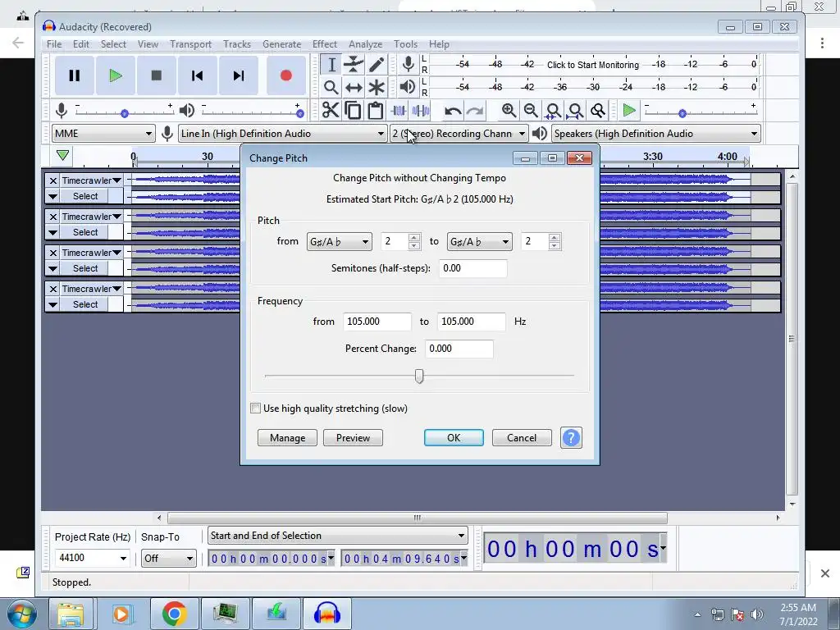The image size is (840, 630).
Task: Choose the Envelope tool
Action: pos(354,65)
